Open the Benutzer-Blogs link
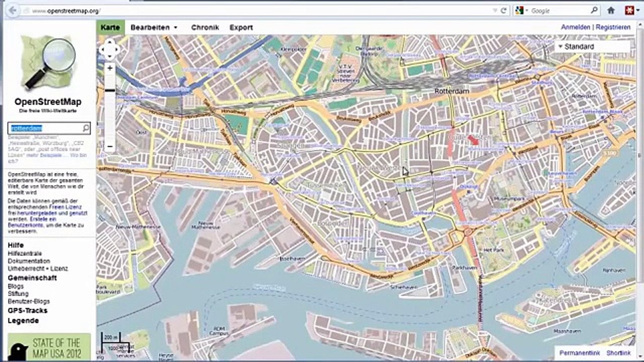This screenshot has height=362, width=644. click(29, 301)
